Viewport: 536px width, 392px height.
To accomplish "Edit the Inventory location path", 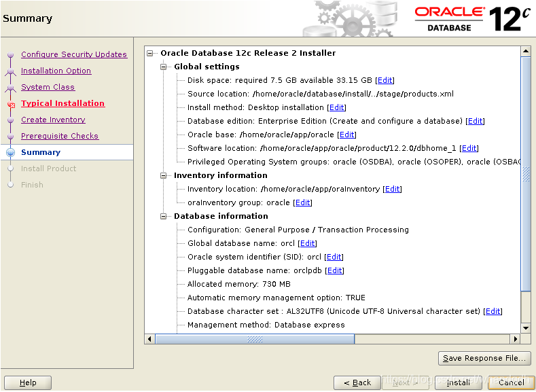I will [393, 189].
